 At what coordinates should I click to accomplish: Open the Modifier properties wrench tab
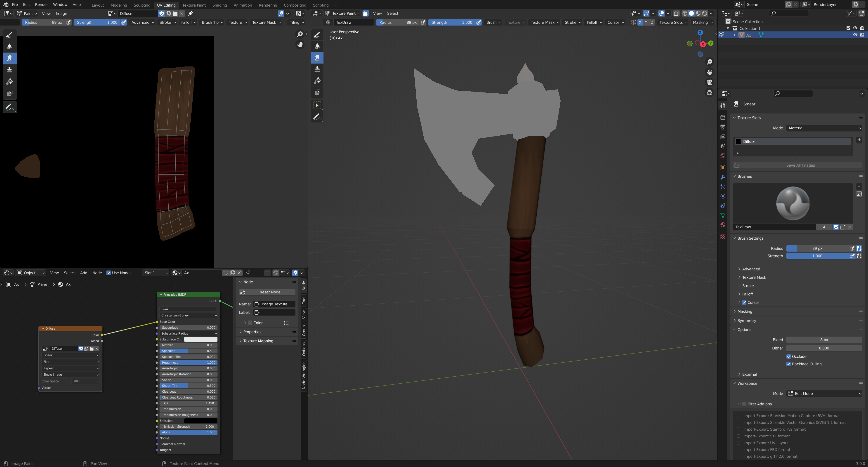point(723,177)
